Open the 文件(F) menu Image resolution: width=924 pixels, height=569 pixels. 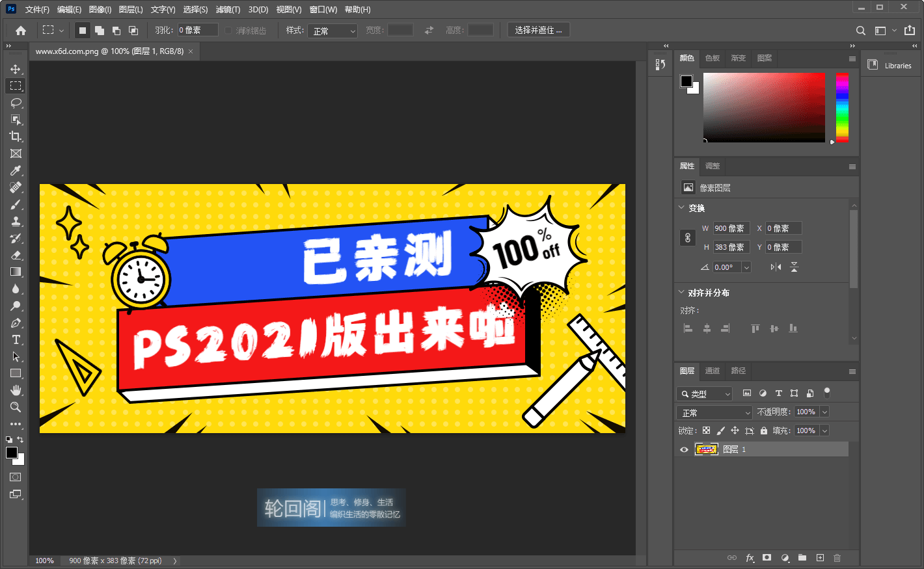tap(37, 9)
